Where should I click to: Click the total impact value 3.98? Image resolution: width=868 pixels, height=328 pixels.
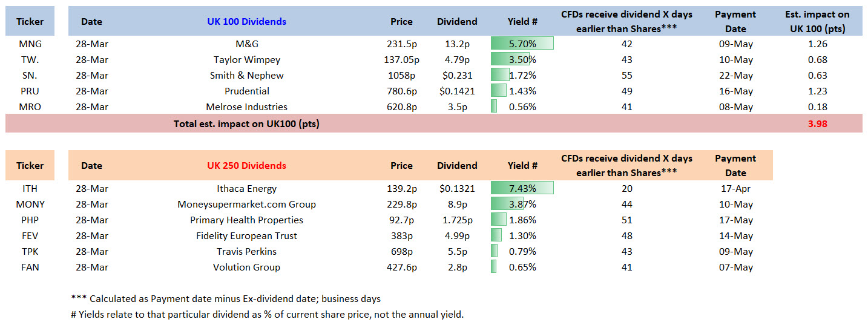pos(818,123)
